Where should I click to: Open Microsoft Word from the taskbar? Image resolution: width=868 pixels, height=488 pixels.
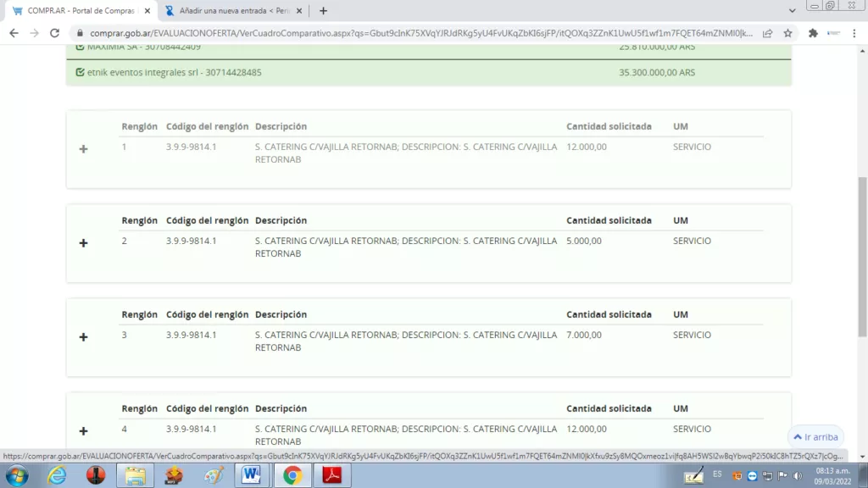tap(252, 475)
